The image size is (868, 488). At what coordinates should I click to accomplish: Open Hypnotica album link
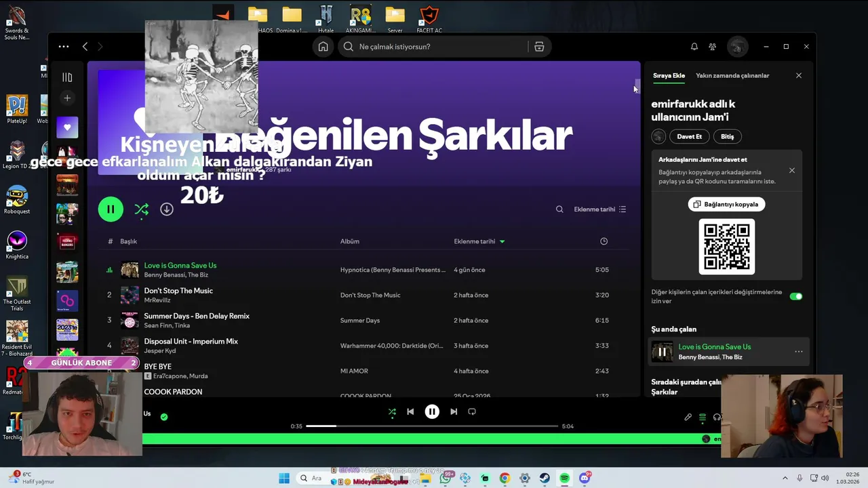point(393,270)
